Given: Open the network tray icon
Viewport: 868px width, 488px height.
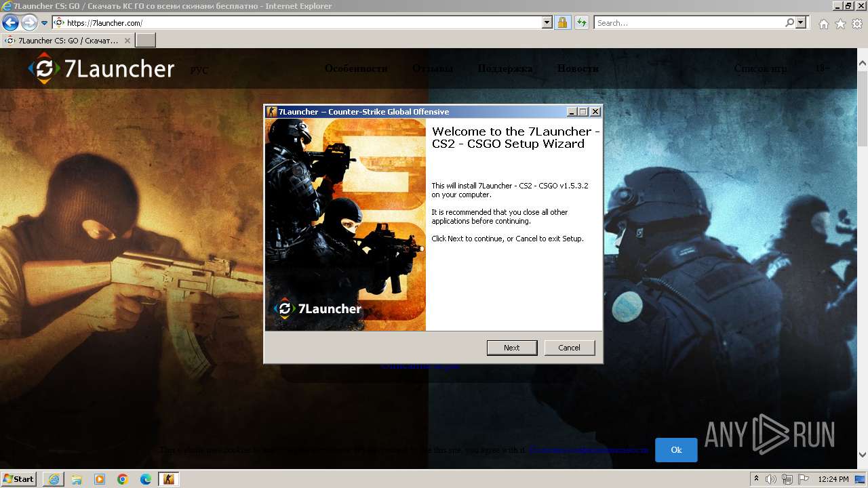Looking at the screenshot, I should pyautogui.click(x=787, y=479).
